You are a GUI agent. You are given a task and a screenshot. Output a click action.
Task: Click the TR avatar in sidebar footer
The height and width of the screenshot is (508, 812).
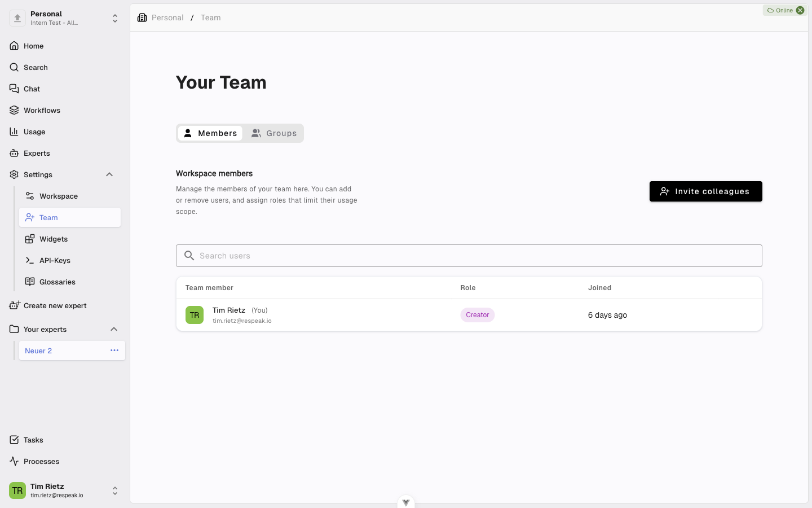[17, 491]
